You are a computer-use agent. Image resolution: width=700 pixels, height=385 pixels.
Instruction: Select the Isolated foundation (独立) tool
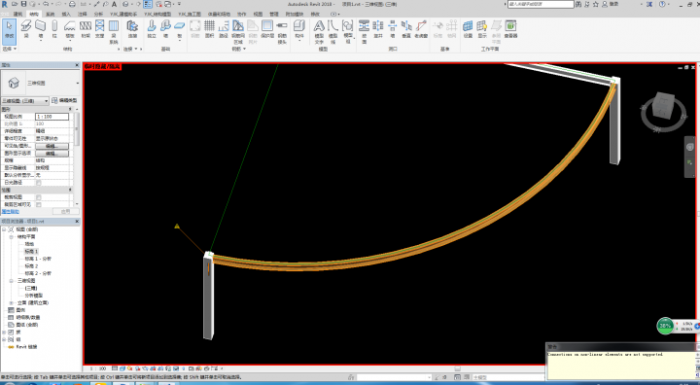point(151,29)
